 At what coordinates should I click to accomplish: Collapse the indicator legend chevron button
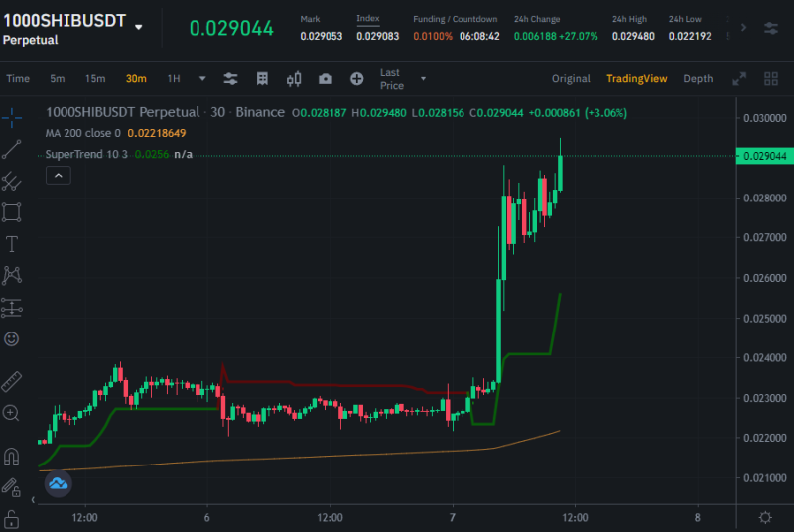[59, 176]
